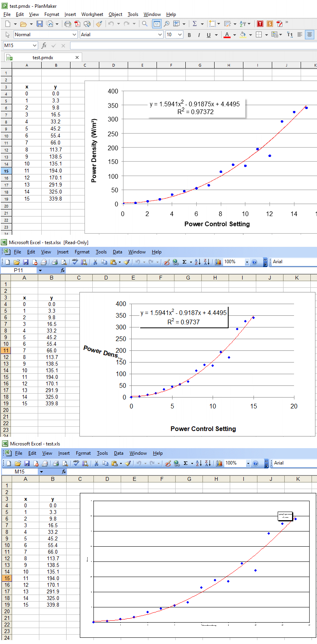
Task: Open the 100% zoom dropdown in test.xlsx window
Action: (x=247, y=262)
